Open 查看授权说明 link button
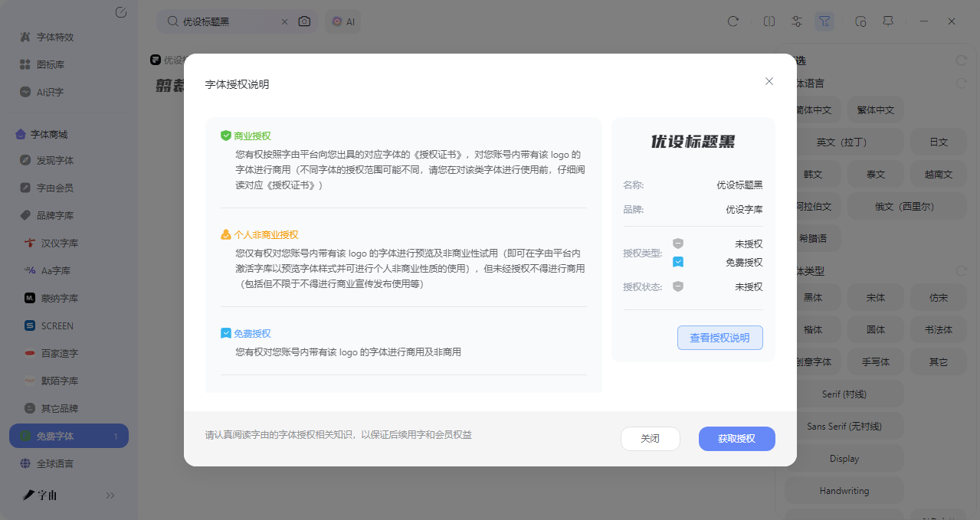This screenshot has height=520, width=980. (x=719, y=338)
